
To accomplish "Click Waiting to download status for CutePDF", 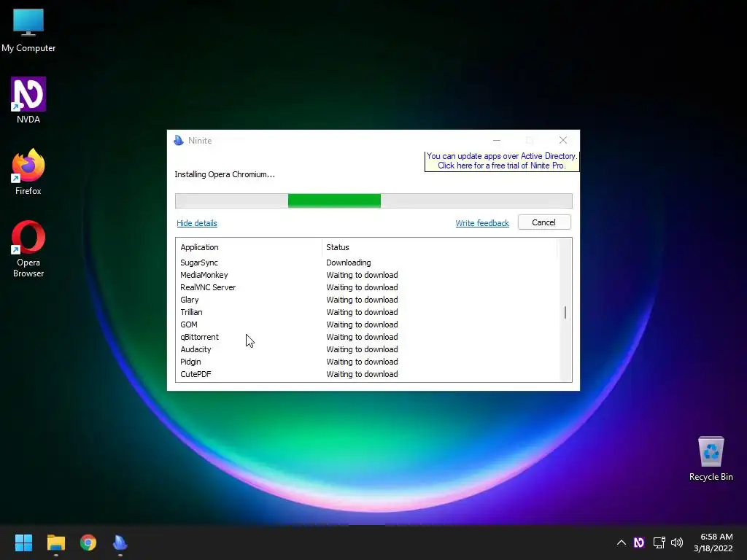I will pyautogui.click(x=362, y=374).
